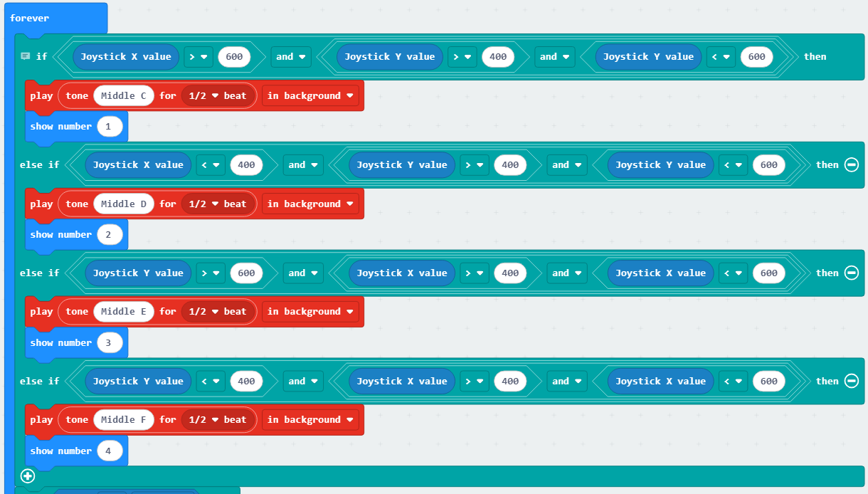Open 'in background' dropdown on Middle E tone block
The width and height of the screenshot is (868, 494).
pyautogui.click(x=311, y=312)
